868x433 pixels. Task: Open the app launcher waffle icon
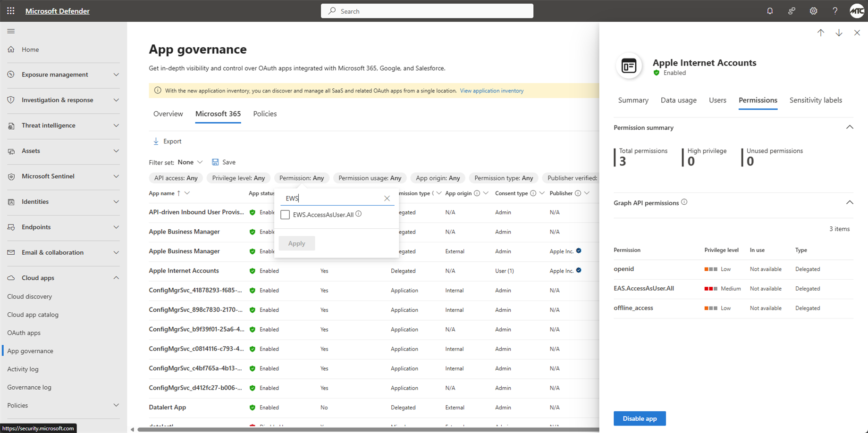tap(10, 11)
